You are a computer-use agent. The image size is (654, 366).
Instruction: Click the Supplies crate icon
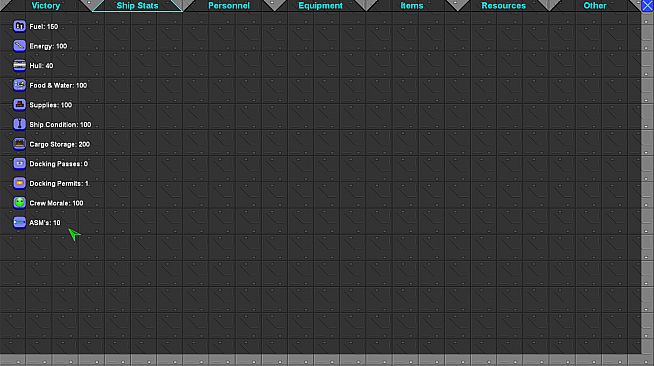coord(19,105)
